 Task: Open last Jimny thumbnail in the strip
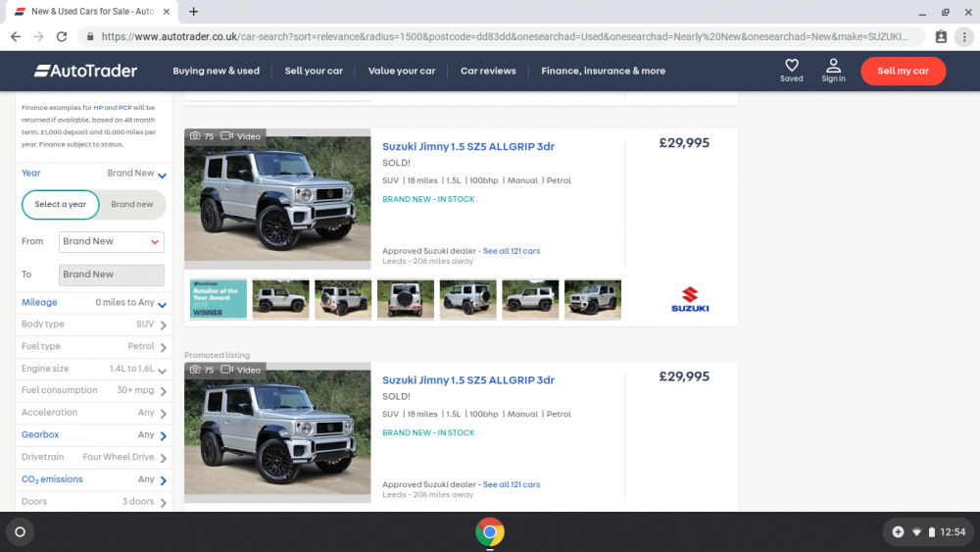click(593, 299)
